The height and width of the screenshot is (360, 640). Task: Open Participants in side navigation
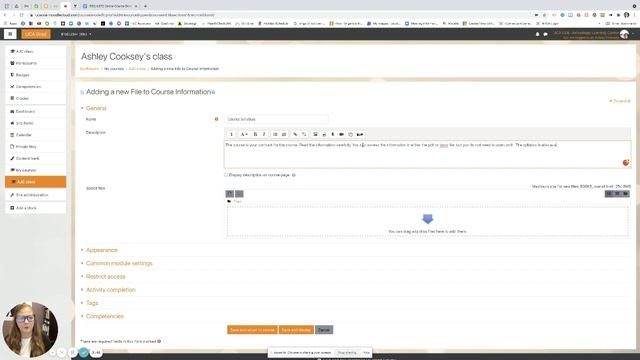[36, 63]
